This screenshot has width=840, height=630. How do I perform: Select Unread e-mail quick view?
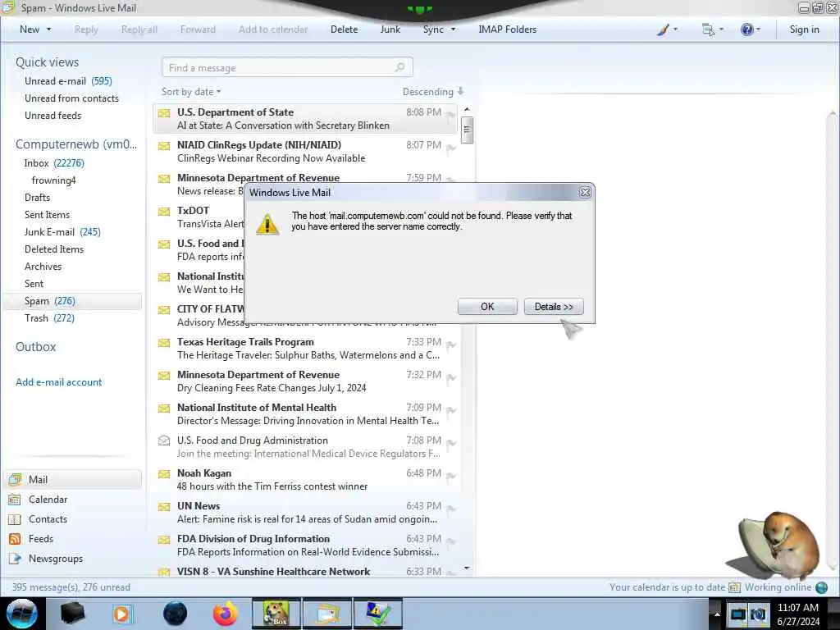pyautogui.click(x=68, y=81)
